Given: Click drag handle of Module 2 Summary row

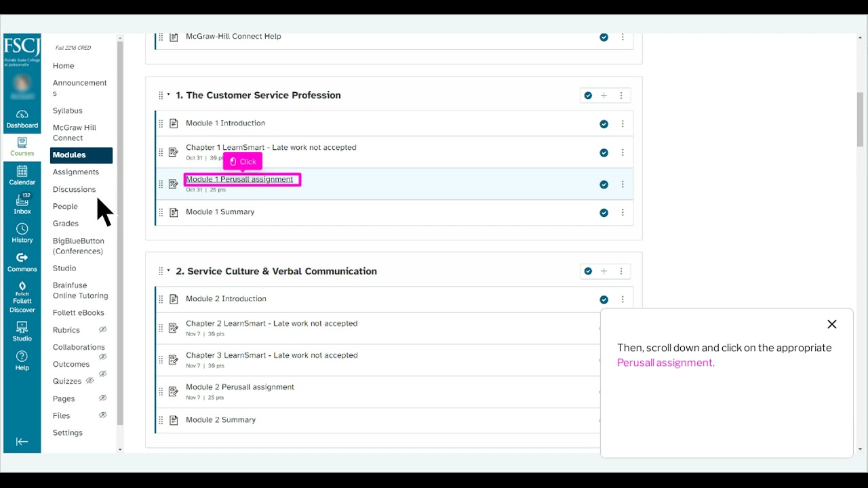Looking at the screenshot, I should pyautogui.click(x=161, y=420).
